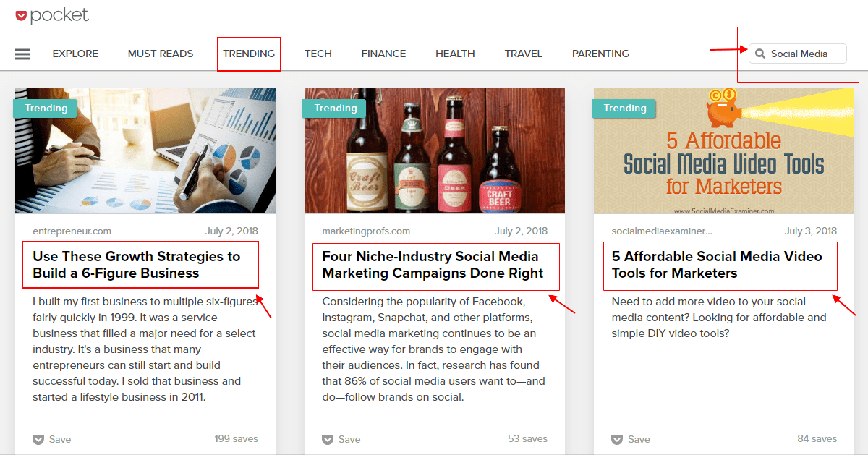Click July 2, 2018 date on marketingprofs card
The height and width of the screenshot is (455, 868).
click(x=521, y=231)
